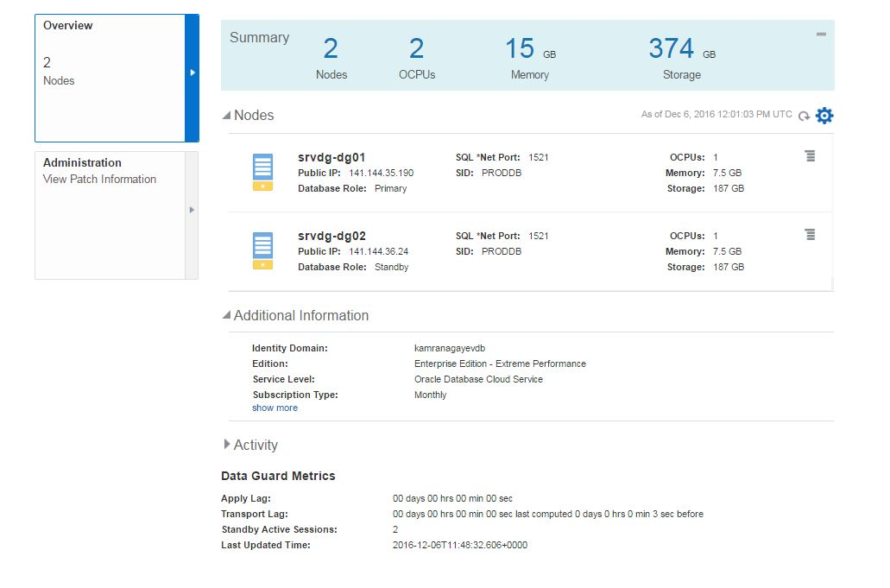Click the 15 GB Memory summary value

521,48
